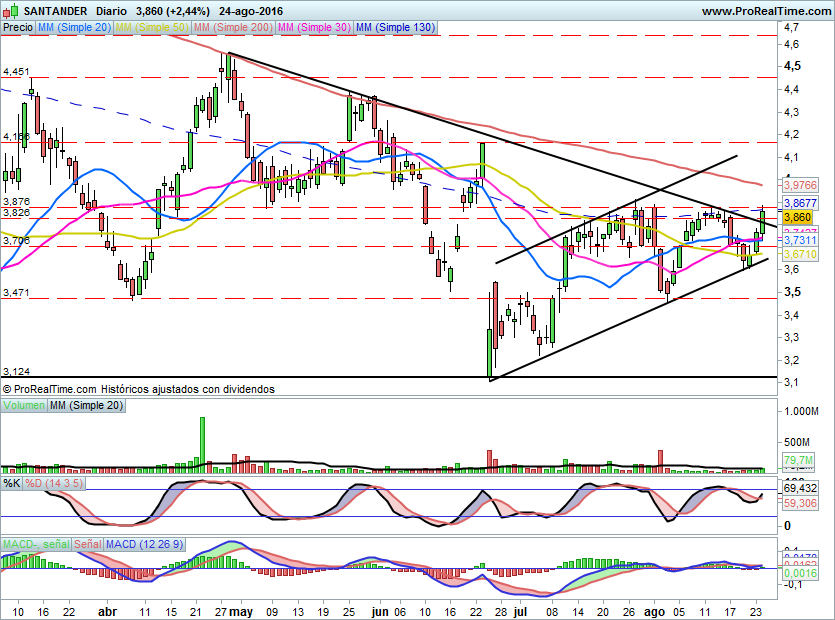
Task: Click the abr label on the time axis
Action: click(x=108, y=612)
